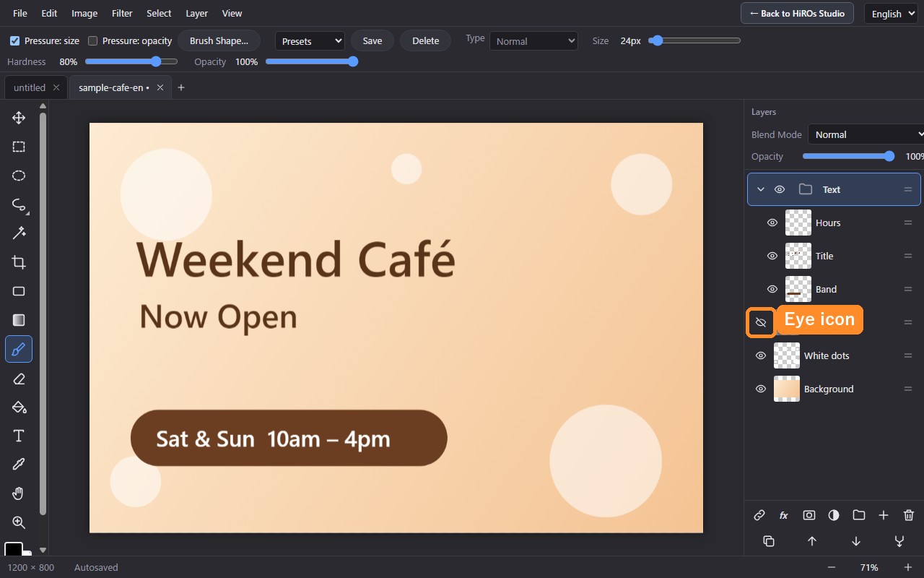Open the File menu
This screenshot has height=578, width=924.
[20, 13]
